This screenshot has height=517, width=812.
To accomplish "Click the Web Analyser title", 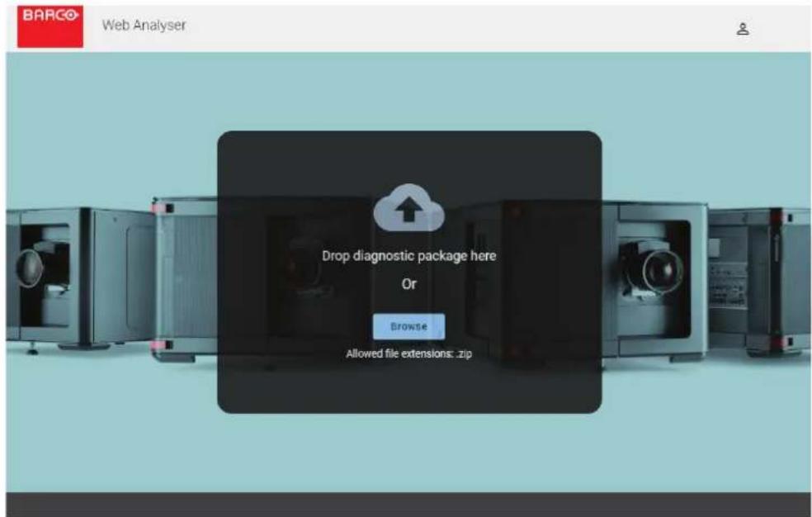I will point(144,25).
